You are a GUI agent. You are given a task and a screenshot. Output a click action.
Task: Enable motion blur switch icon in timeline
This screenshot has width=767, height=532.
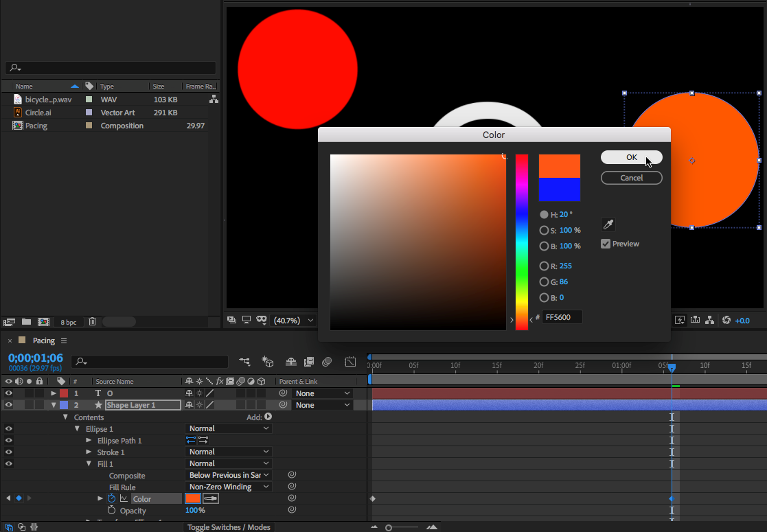(x=328, y=362)
